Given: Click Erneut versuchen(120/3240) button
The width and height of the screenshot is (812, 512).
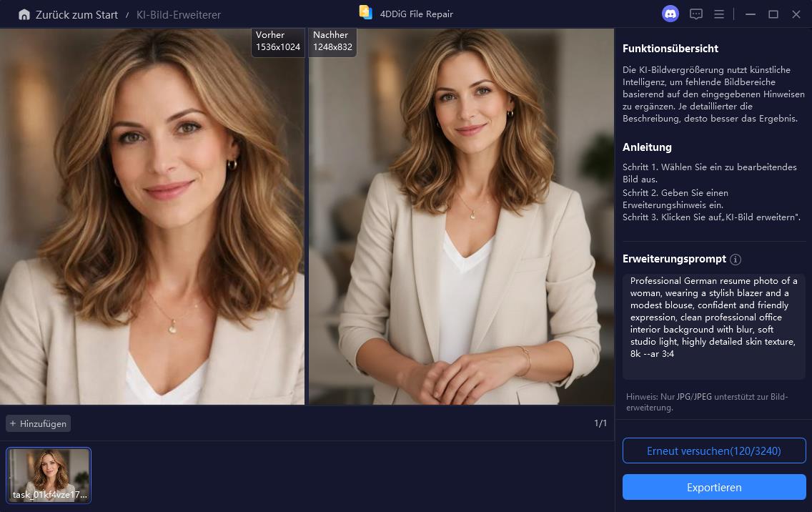Looking at the screenshot, I should pos(714,451).
